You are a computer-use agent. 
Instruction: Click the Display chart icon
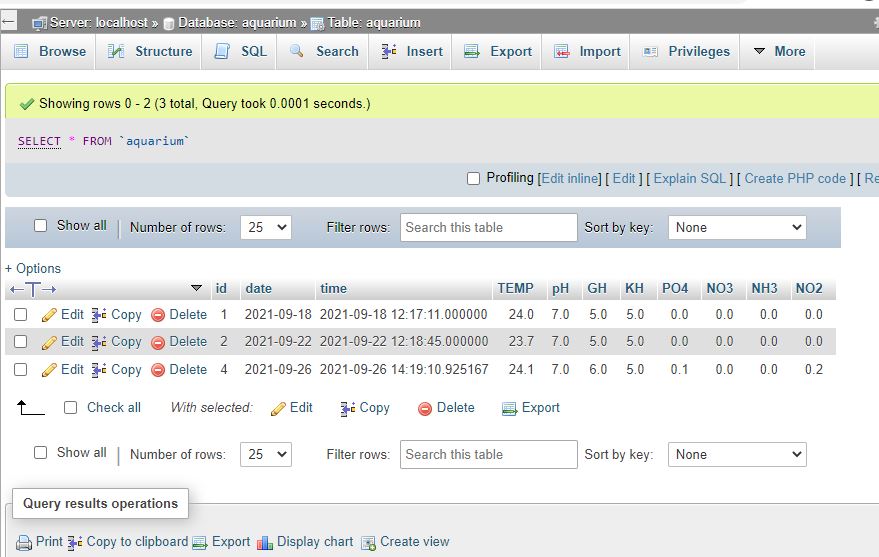(x=265, y=542)
